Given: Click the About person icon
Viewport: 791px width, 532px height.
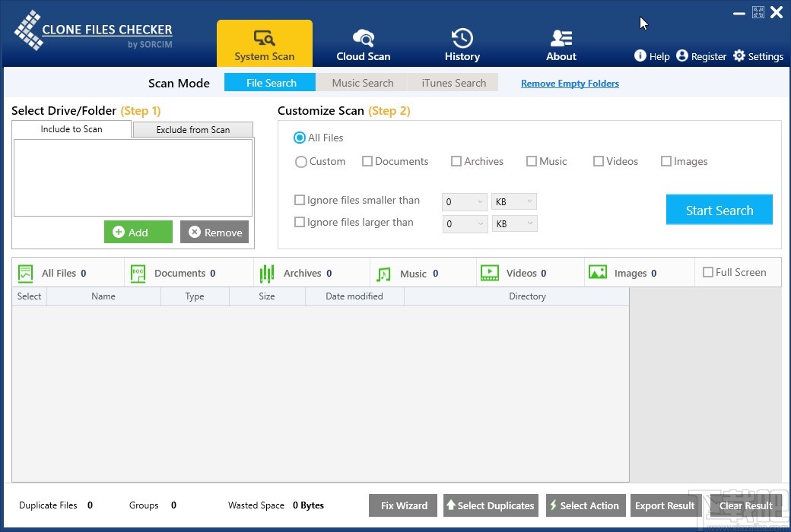Looking at the screenshot, I should coord(561,38).
